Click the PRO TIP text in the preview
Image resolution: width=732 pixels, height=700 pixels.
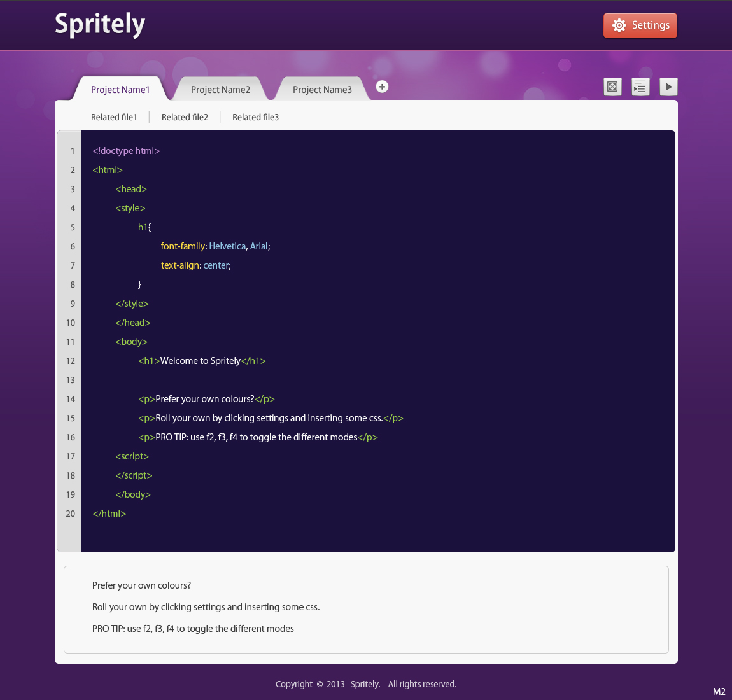pos(193,629)
